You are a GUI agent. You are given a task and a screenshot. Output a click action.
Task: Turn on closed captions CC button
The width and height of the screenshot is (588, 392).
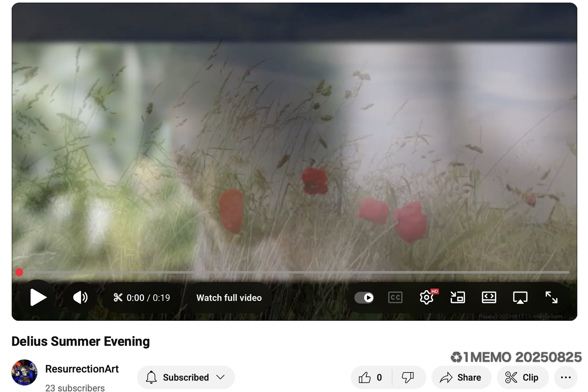pos(395,298)
